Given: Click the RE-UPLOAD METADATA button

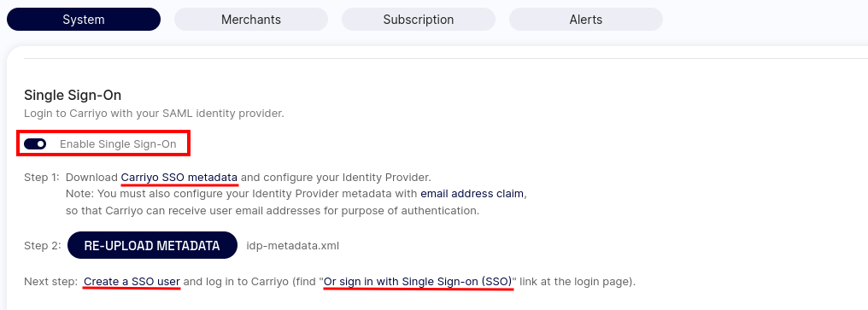Looking at the screenshot, I should point(152,245).
